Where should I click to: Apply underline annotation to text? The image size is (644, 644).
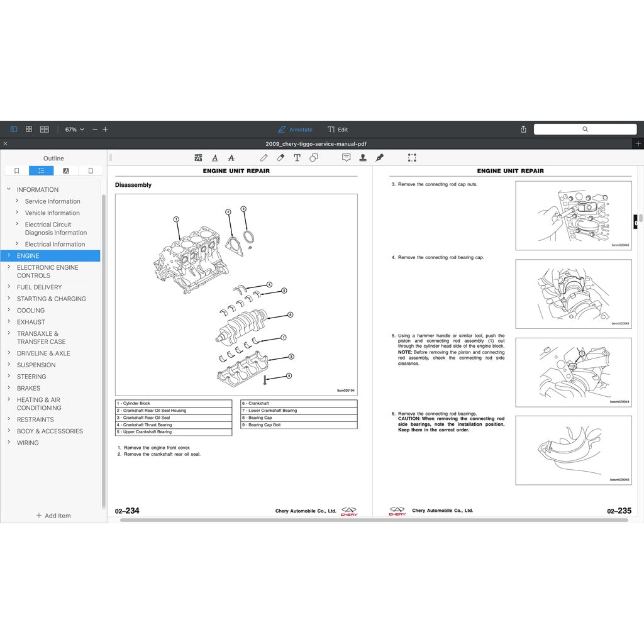coord(214,158)
